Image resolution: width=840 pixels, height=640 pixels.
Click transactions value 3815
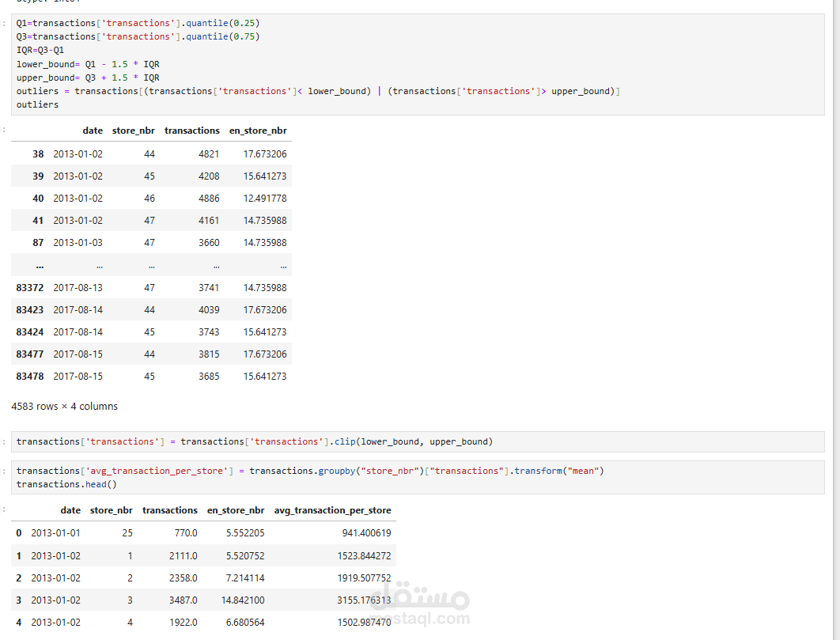(209, 354)
